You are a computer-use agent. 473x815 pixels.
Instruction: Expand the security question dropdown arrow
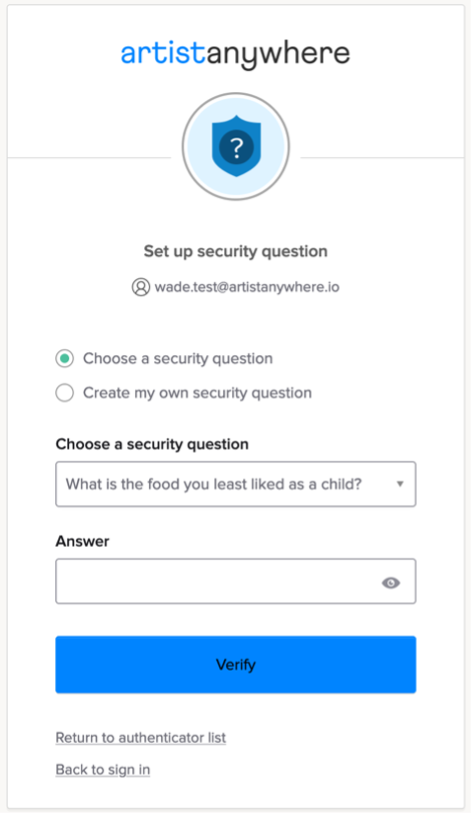click(400, 484)
